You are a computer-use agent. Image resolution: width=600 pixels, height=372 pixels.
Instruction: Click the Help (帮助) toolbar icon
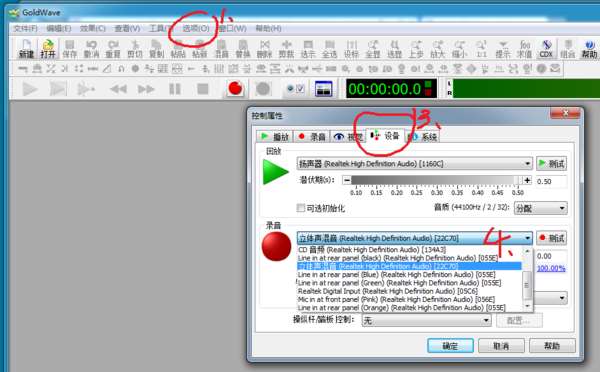tap(590, 49)
